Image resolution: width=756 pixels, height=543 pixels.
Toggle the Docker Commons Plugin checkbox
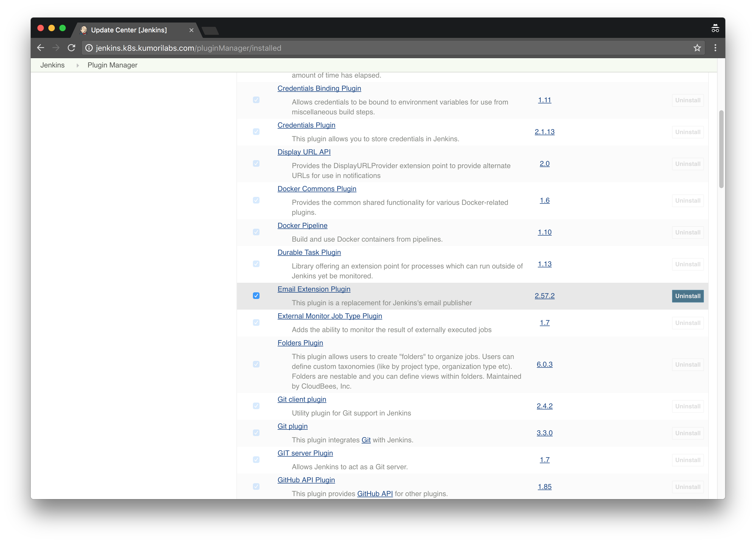pos(256,200)
